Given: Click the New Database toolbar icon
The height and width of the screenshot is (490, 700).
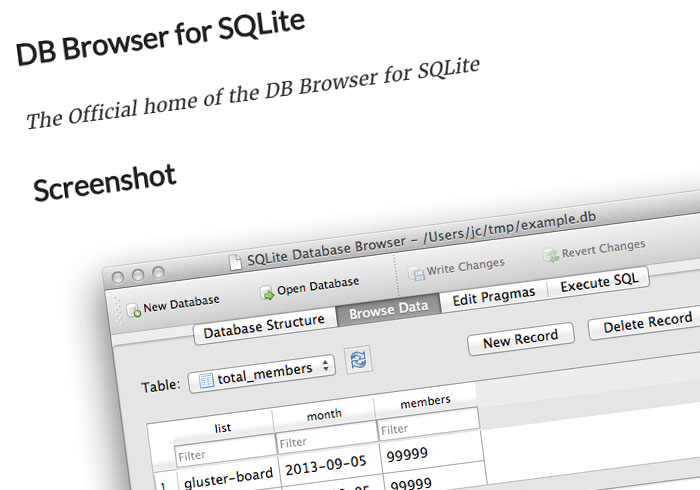Looking at the screenshot, I should click(133, 310).
